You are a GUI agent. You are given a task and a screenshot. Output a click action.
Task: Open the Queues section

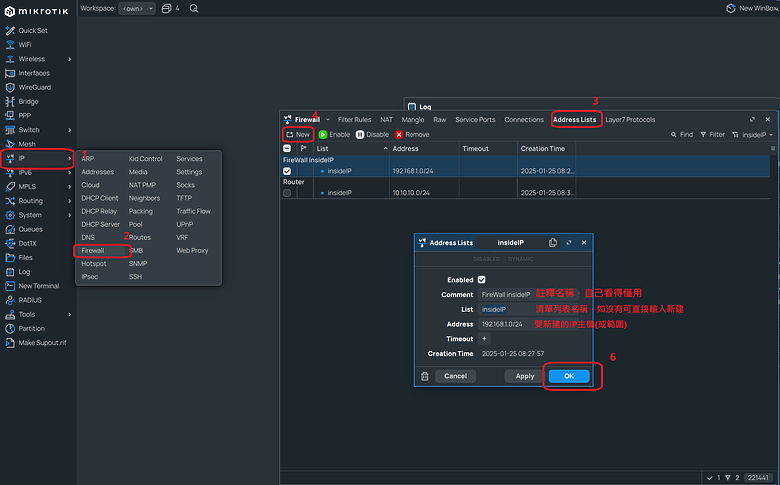pos(24,229)
